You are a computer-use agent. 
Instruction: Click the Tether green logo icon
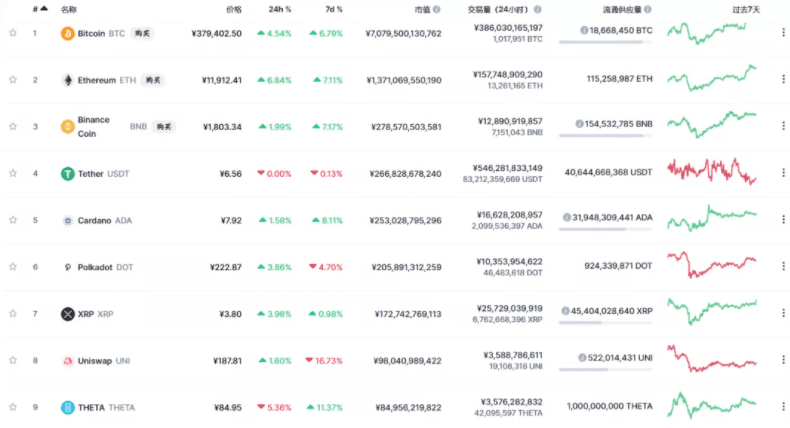(x=68, y=173)
